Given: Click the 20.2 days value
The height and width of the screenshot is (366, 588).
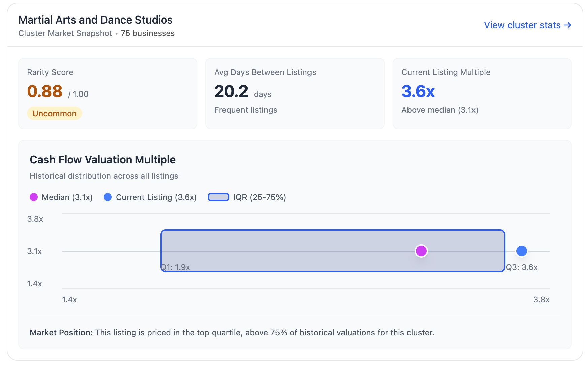Looking at the screenshot, I should (x=231, y=91).
